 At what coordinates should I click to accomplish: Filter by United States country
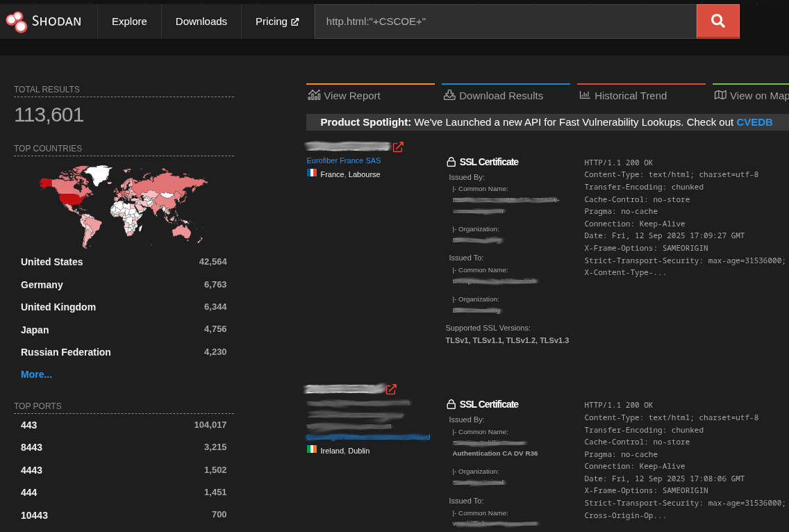coord(124,262)
